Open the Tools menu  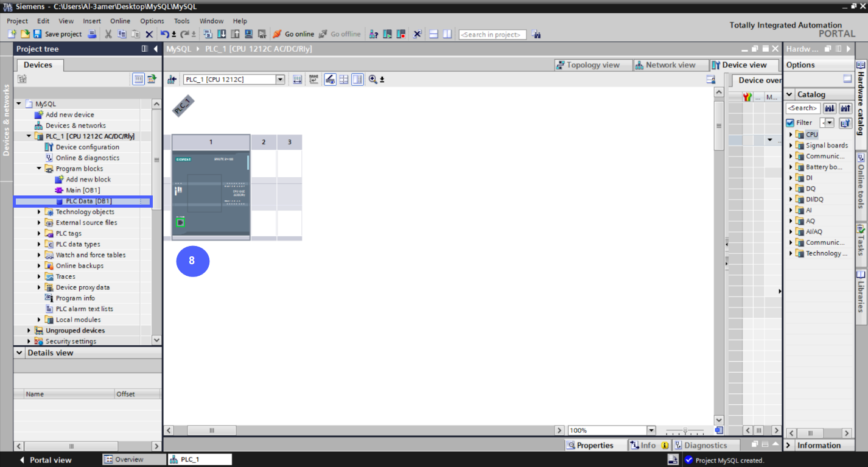[182, 21]
